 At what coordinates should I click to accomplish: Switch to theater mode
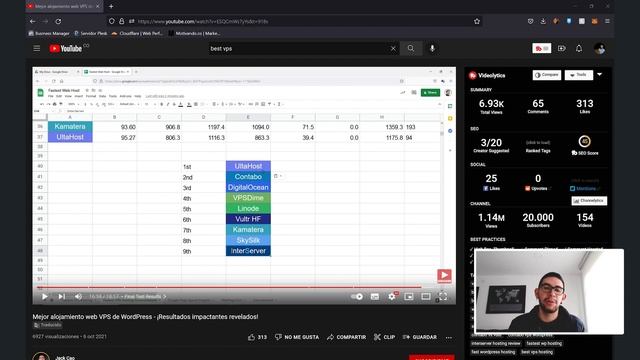tap(426, 296)
